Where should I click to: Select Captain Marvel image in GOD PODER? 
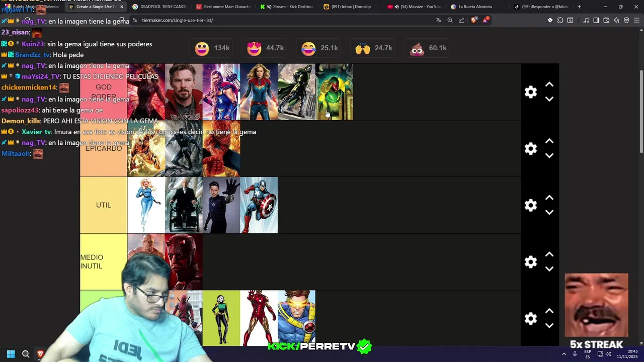[259, 92]
